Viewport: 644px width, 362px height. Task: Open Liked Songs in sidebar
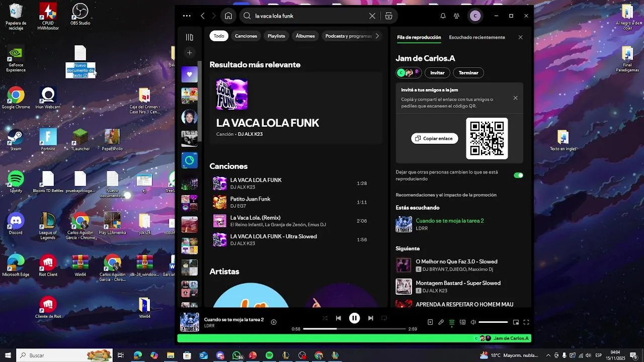(190, 74)
